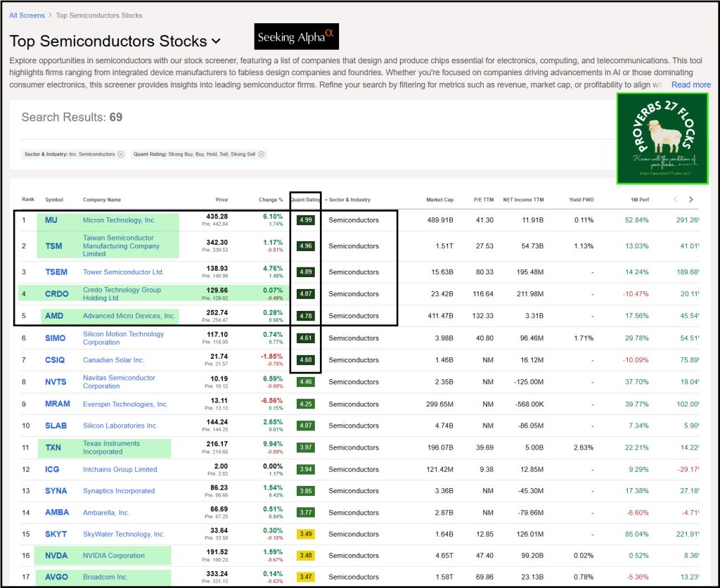
Task: Sort by the Quant Rating column header
Action: [x=305, y=200]
